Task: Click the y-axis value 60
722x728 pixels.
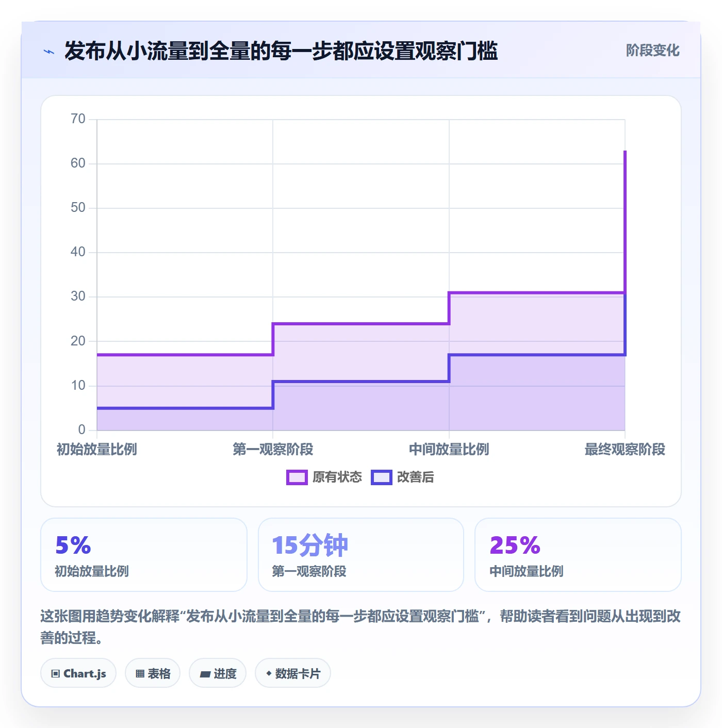Action: [78, 163]
